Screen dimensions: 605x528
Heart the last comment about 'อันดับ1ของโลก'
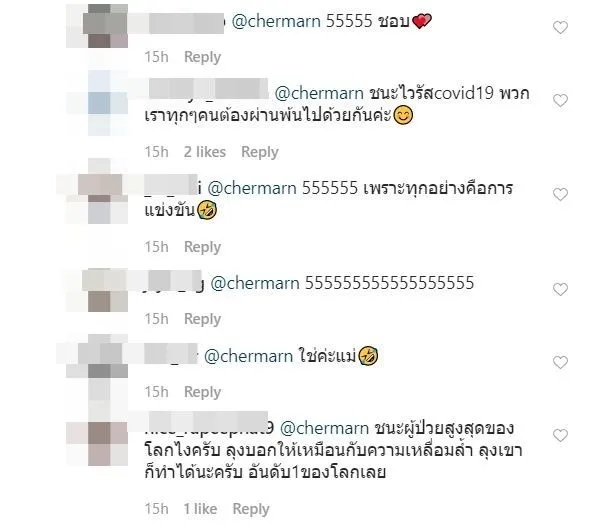560,435
